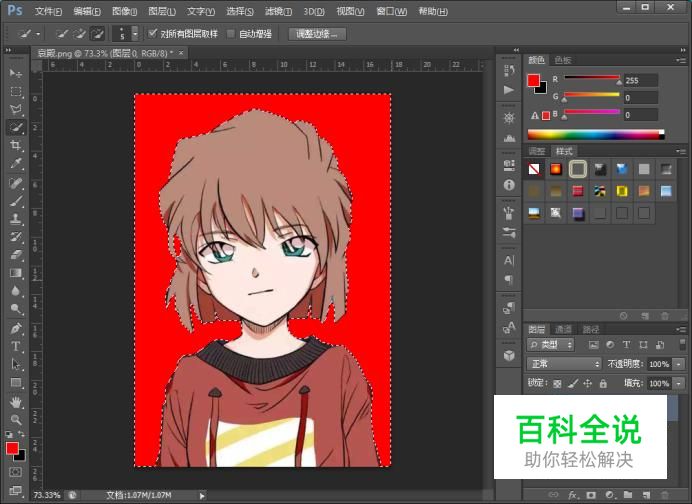This screenshot has width=692, height=504.
Task: Click the R value input field
Action: [x=641, y=81]
